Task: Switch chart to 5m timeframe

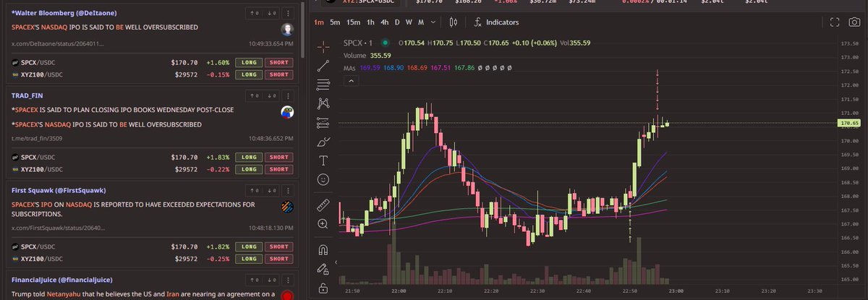Action: [335, 22]
